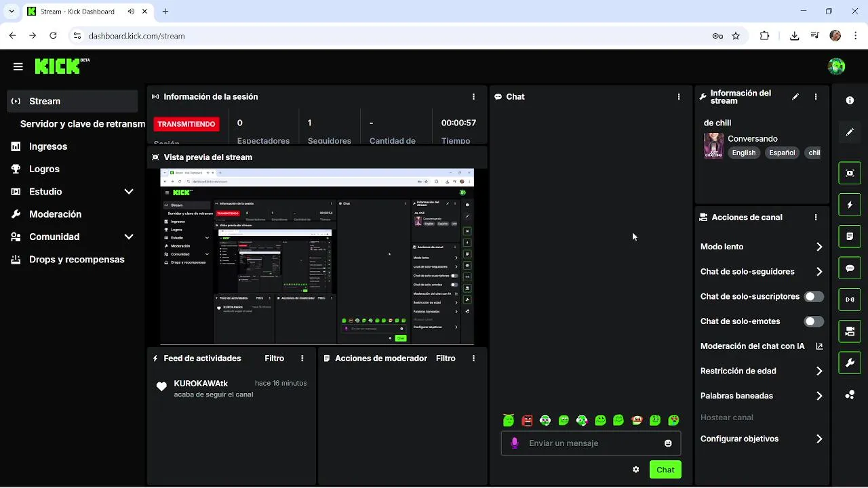Toggle the stream preview widget icon
The width and height of the screenshot is (868, 488).
(x=850, y=173)
